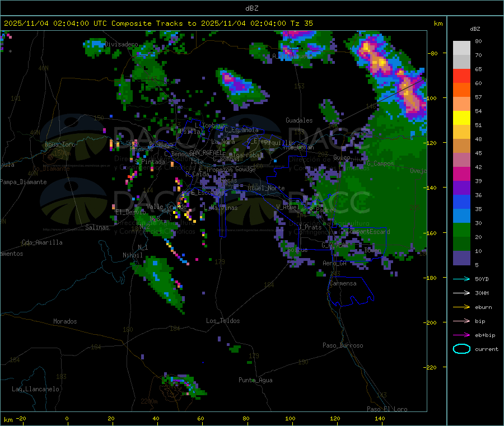Select the purple swatch between 39 and 36
The width and height of the screenshot is (504, 426).
click(461, 188)
